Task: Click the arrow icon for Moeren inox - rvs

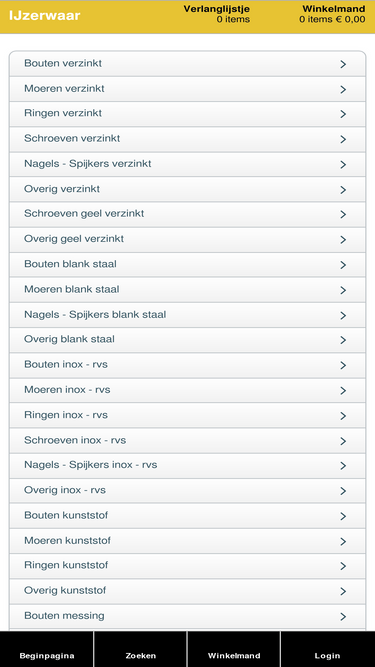Action: tap(343, 391)
